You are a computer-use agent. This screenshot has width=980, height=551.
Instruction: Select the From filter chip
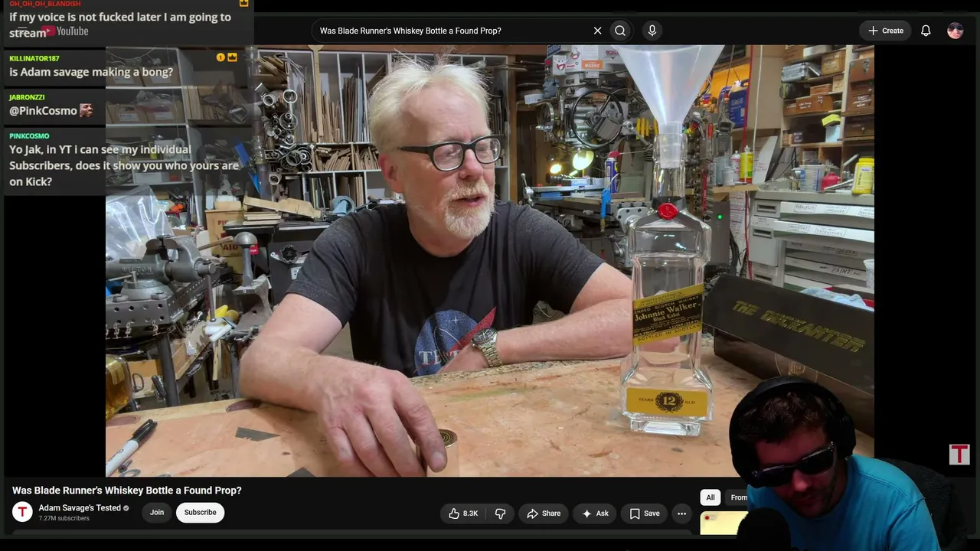coord(738,497)
